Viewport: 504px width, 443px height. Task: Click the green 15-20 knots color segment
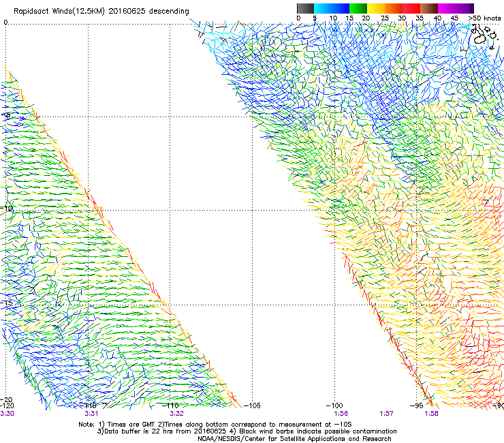coord(358,8)
